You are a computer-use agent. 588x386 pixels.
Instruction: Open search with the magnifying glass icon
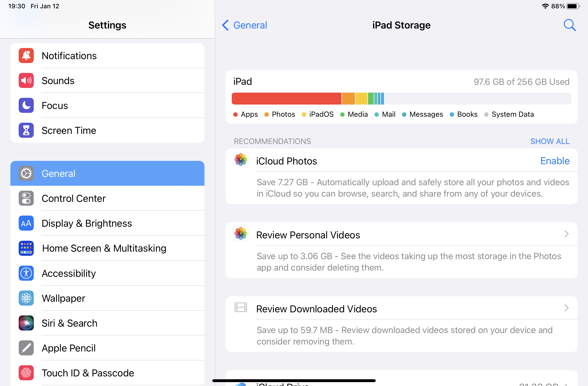[570, 25]
